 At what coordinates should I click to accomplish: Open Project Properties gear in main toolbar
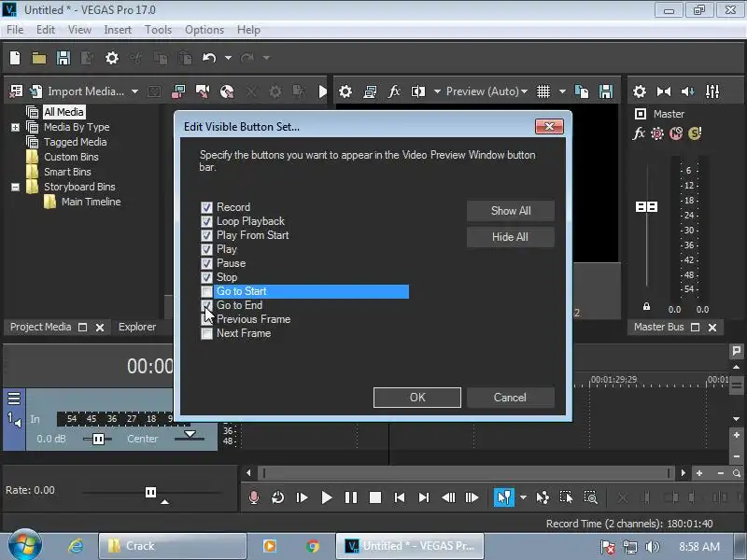111,58
